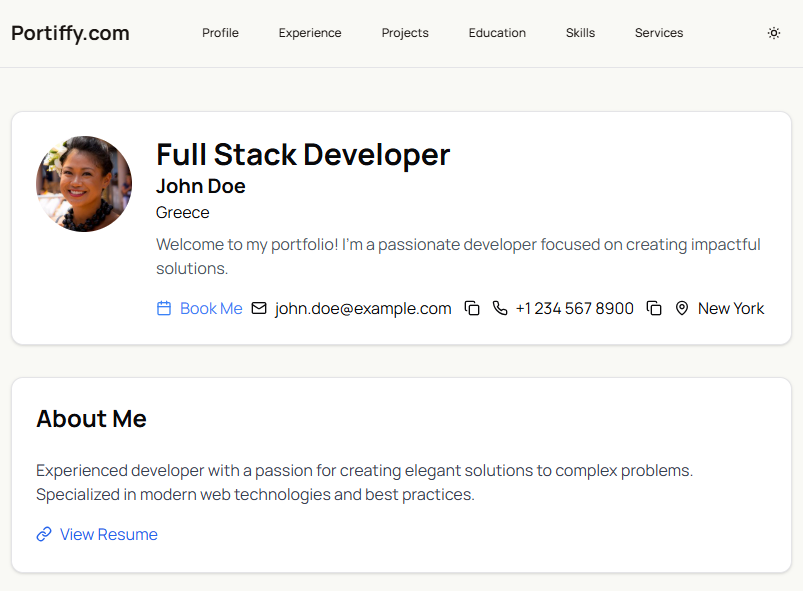This screenshot has width=803, height=591.
Task: Open Services from the top navigation
Action: [659, 33]
